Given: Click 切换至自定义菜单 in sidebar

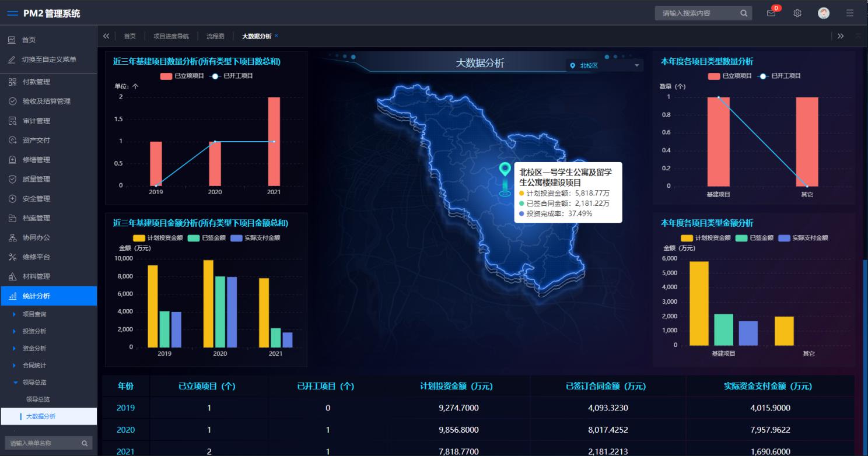Looking at the screenshot, I should [x=49, y=59].
